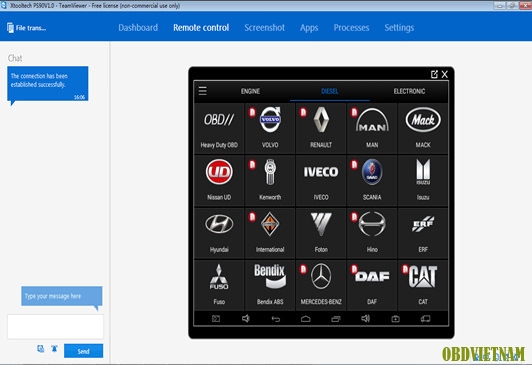532x365 pixels.
Task: Click the File transfer button
Action: pyautogui.click(x=26, y=28)
